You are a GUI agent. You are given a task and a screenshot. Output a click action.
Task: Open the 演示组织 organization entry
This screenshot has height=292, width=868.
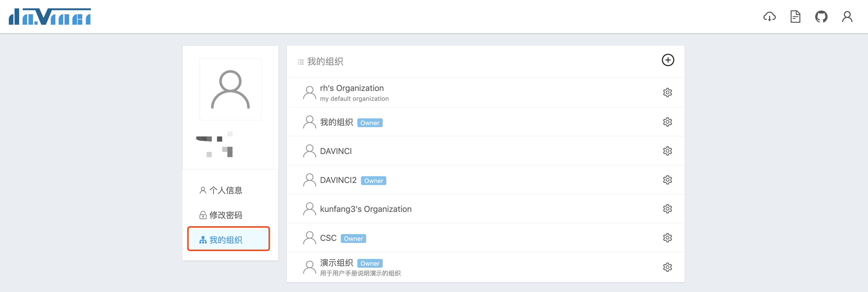coord(336,263)
